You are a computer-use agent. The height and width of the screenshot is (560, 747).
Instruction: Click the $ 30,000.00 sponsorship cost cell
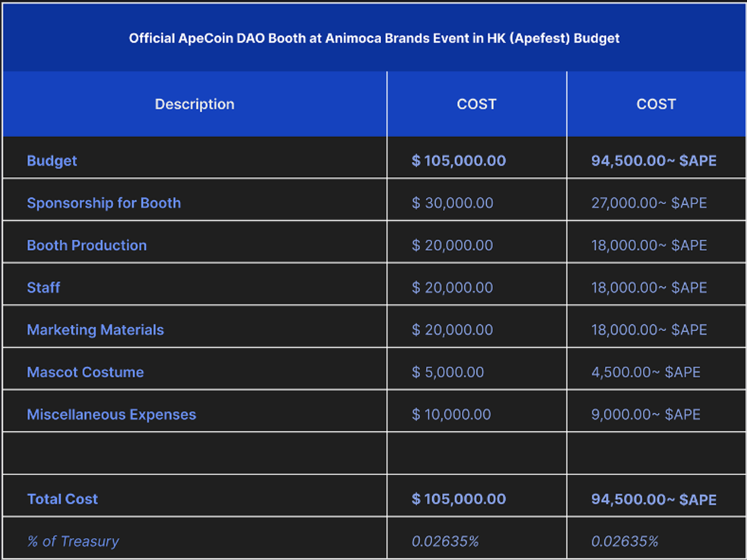point(452,203)
